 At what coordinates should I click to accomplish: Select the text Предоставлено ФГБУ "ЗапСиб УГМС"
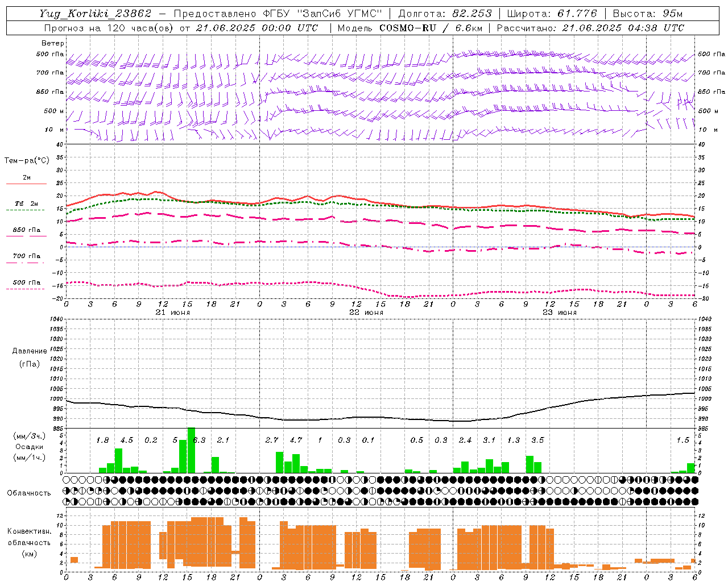[x=277, y=14]
